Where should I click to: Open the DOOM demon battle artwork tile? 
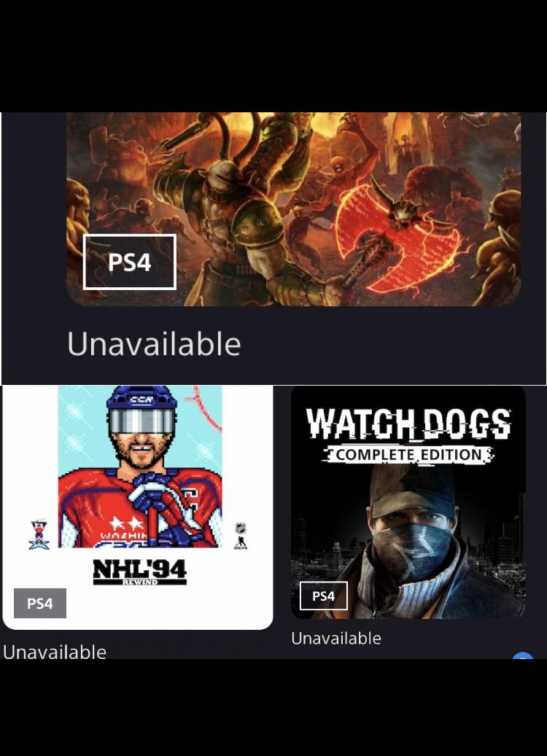(x=293, y=209)
